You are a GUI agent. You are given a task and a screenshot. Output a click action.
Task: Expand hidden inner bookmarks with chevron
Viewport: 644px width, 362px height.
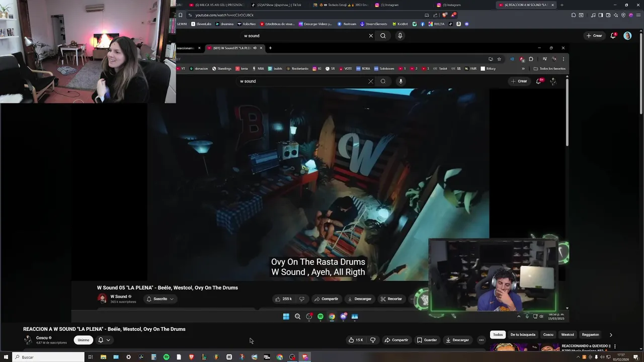click(x=523, y=68)
